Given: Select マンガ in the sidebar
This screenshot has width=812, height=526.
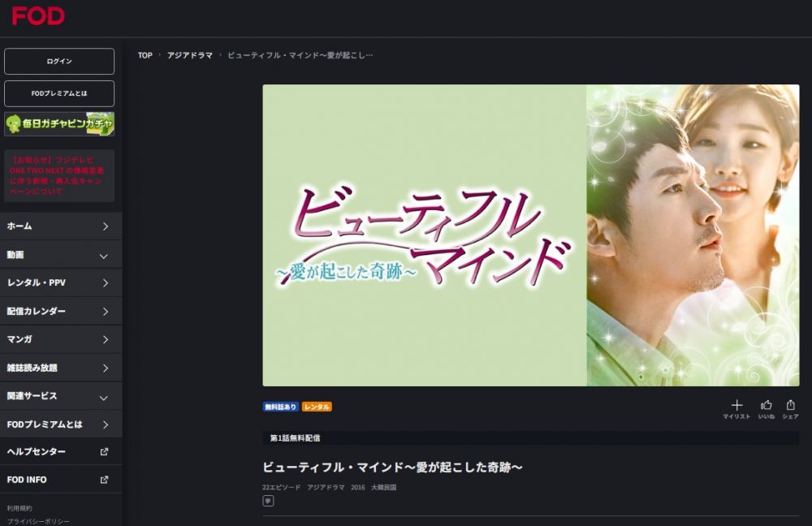Looking at the screenshot, I should pos(61,339).
